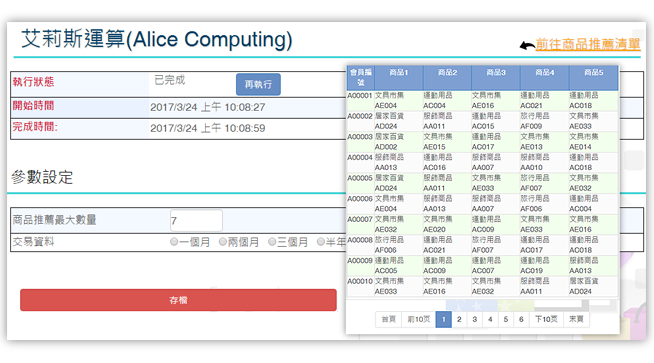Select the 半年 radio option
This screenshot has height=363, width=654.
click(x=321, y=242)
